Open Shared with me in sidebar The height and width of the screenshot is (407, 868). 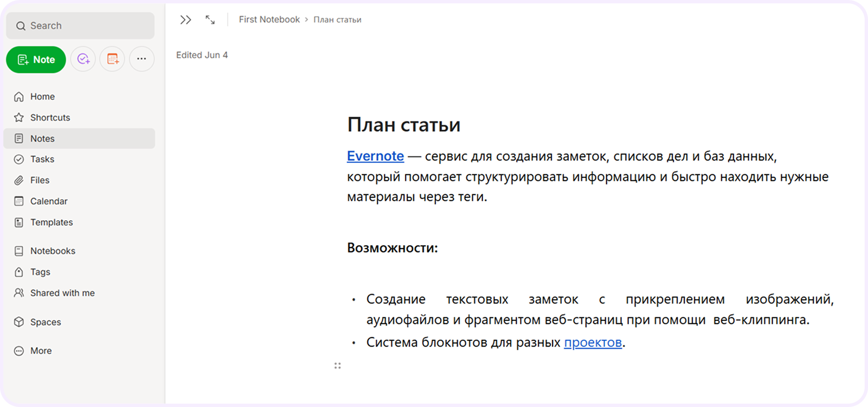(x=79, y=293)
